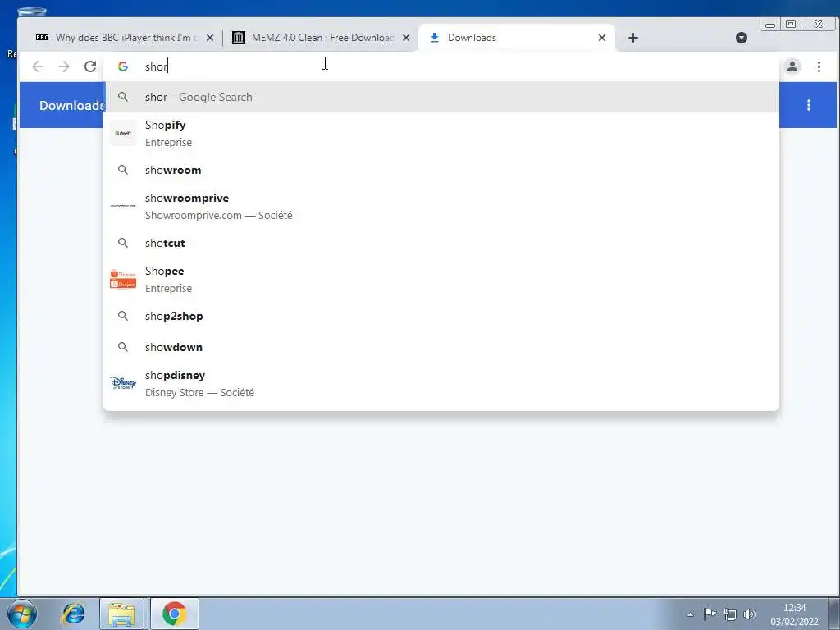Screen dimensions: 840x630
Task: Open Action Center flag icon
Action: pyautogui.click(x=710, y=614)
